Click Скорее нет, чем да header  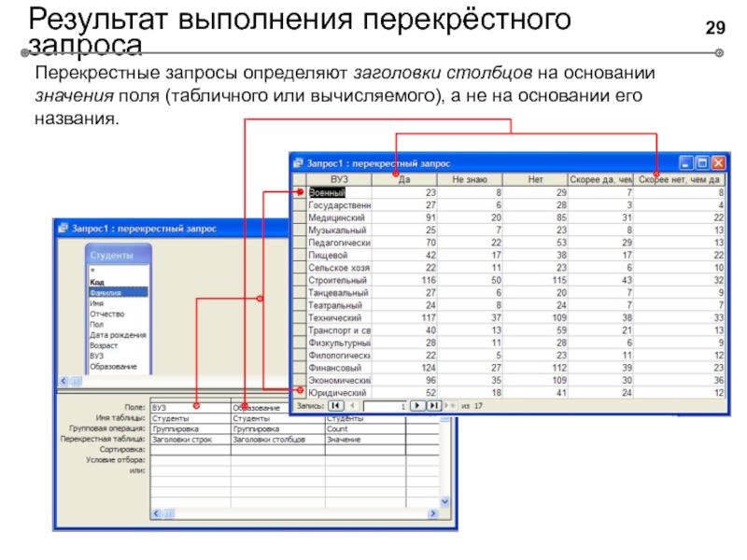(679, 179)
